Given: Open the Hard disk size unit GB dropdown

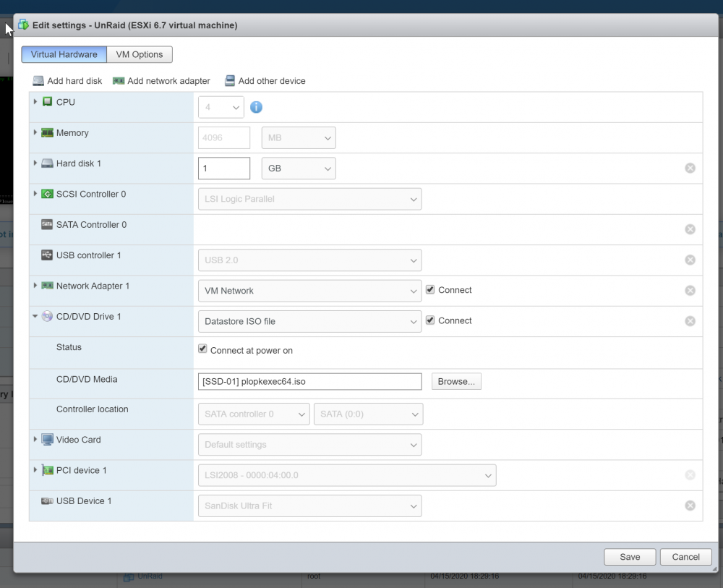Looking at the screenshot, I should coord(299,169).
